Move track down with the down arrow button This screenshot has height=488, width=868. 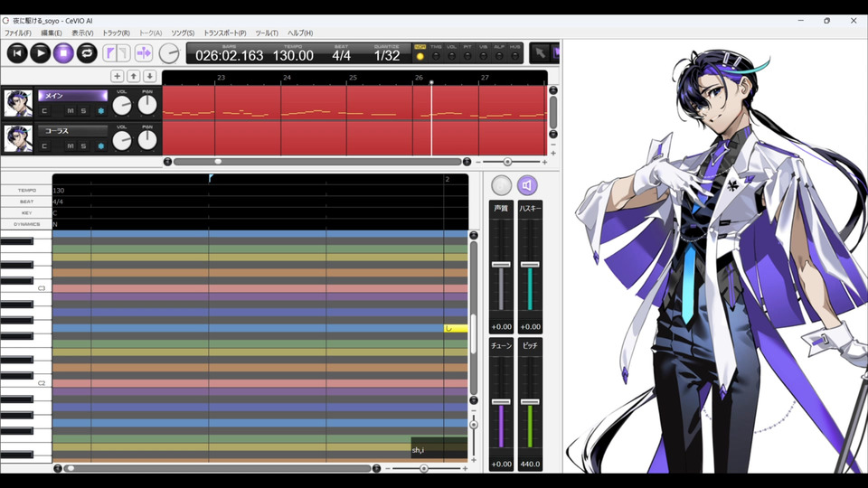tap(149, 76)
